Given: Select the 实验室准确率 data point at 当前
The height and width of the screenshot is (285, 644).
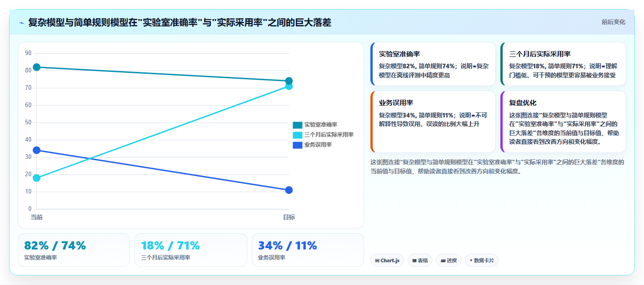Looking at the screenshot, I should [x=37, y=67].
